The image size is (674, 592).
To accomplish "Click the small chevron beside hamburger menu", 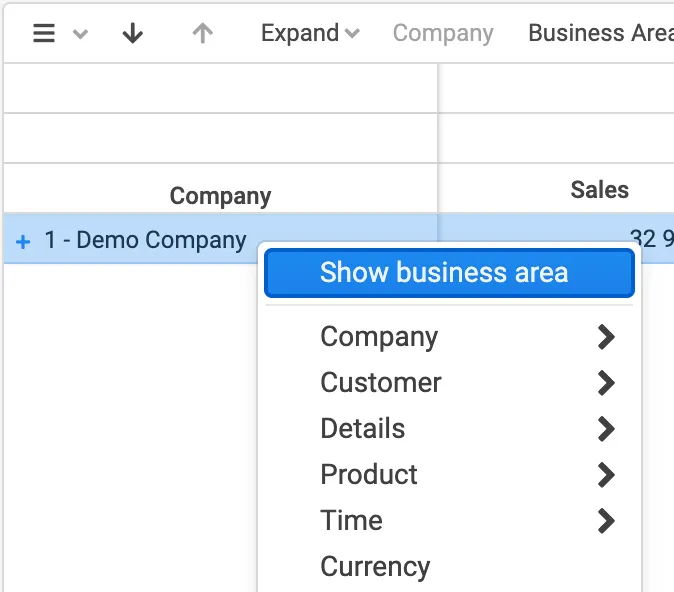I will [81, 34].
